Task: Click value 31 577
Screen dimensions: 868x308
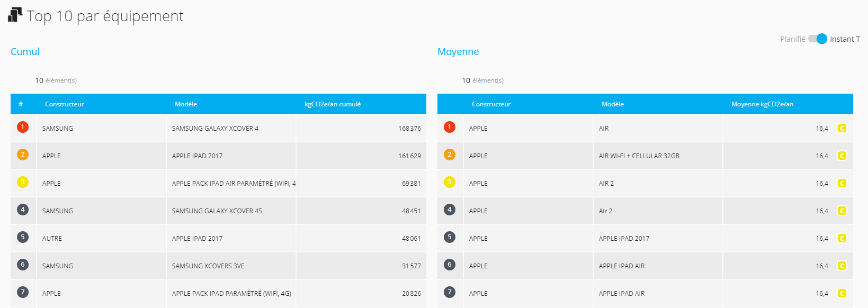Action: tap(411, 266)
